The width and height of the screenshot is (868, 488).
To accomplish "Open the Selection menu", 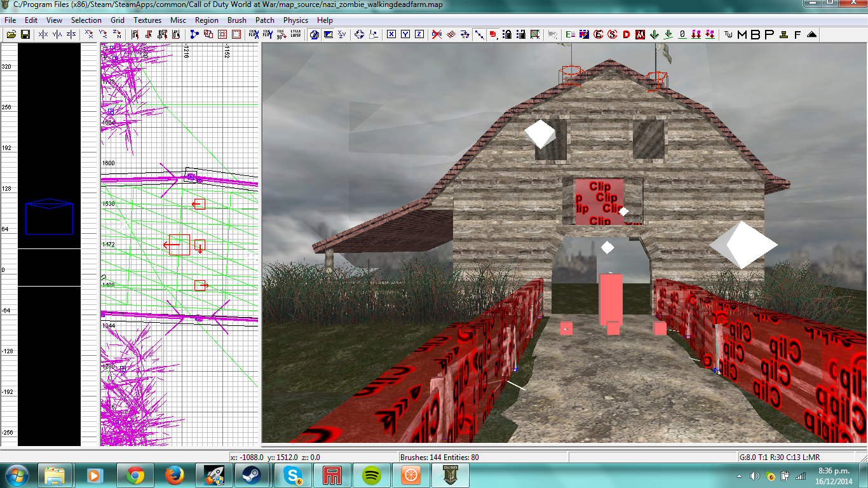I will tap(86, 20).
